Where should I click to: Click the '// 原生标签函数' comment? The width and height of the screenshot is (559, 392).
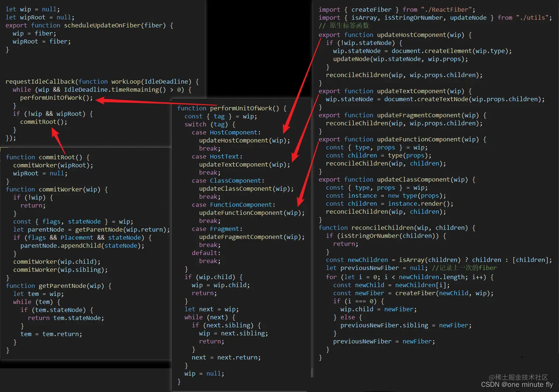pos(344,26)
